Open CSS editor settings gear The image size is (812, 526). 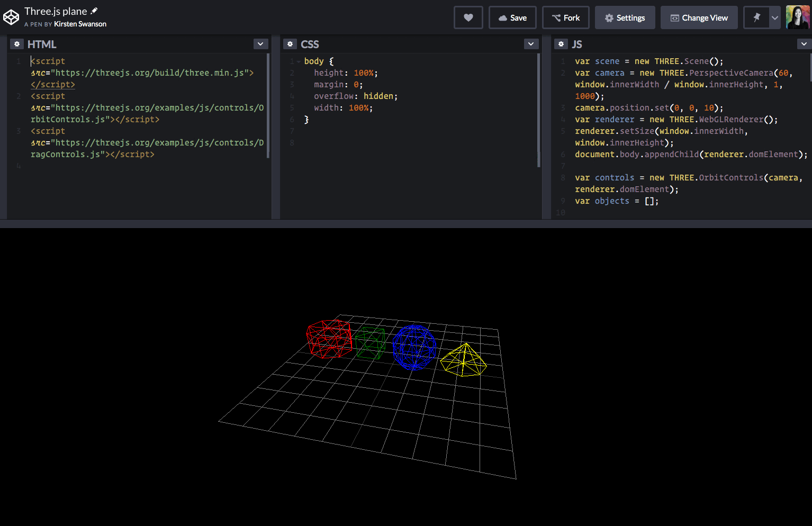point(290,44)
